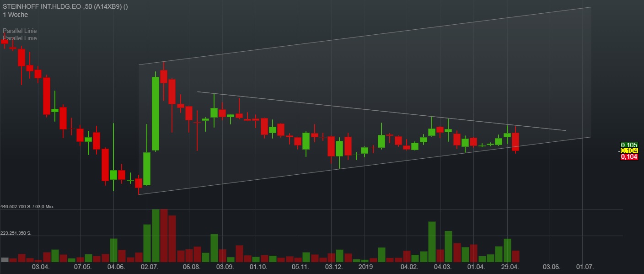Select the tallest red volume bar
Viewport: 644px width, 274px height.
[164, 233]
